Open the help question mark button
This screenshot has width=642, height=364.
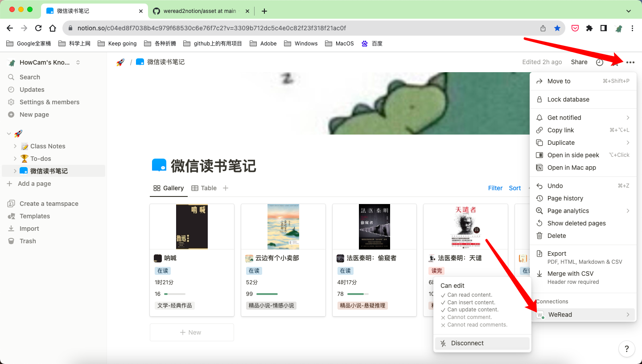[626, 349]
